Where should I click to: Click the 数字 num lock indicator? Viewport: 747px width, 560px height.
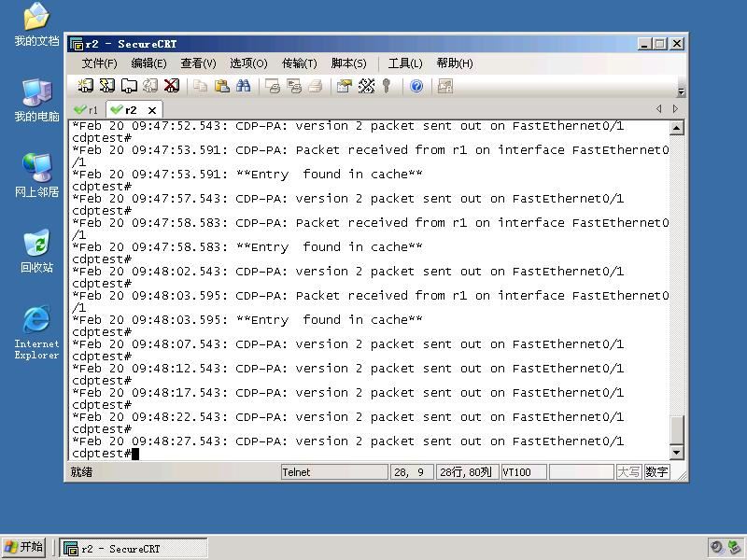point(656,472)
